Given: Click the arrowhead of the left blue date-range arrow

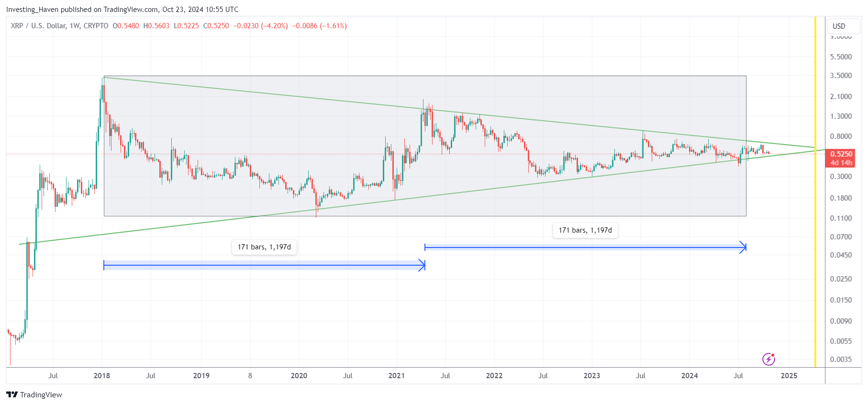Looking at the screenshot, I should coord(422,265).
